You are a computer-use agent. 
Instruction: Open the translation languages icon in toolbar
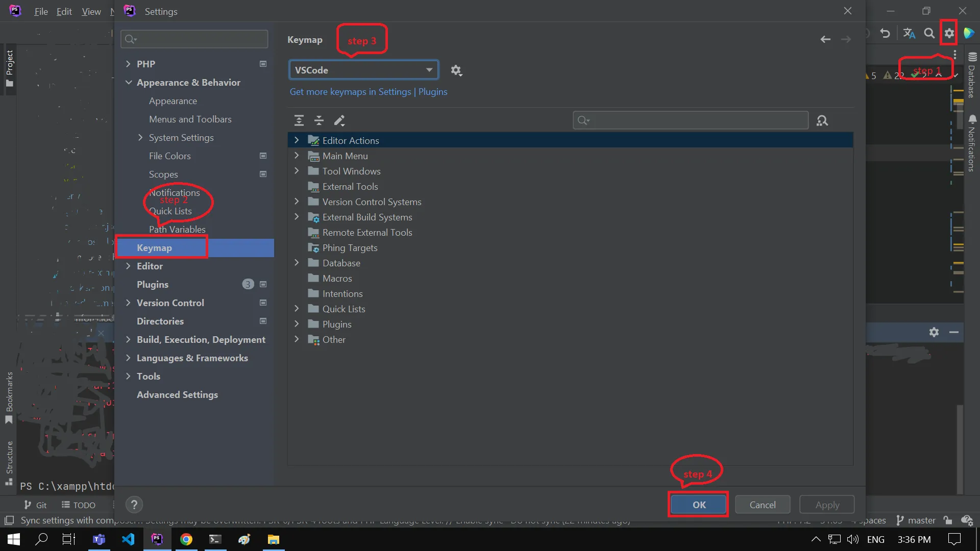[x=909, y=33]
